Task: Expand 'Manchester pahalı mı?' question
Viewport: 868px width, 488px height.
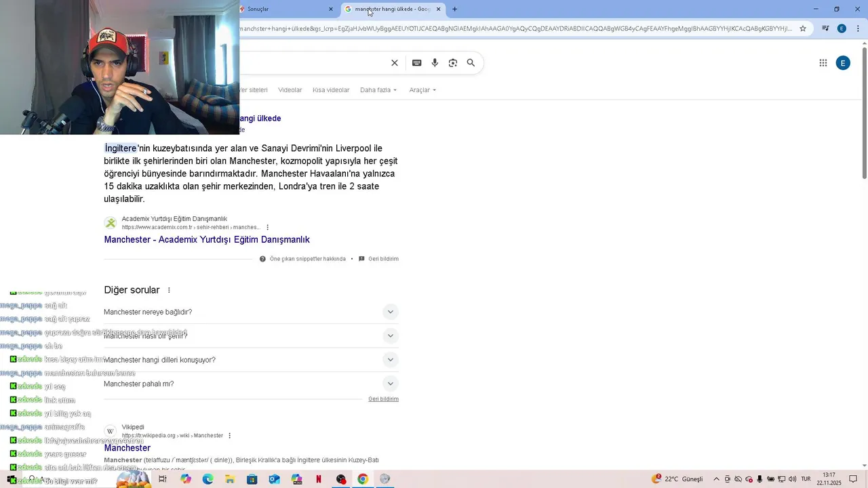Action: point(251,384)
